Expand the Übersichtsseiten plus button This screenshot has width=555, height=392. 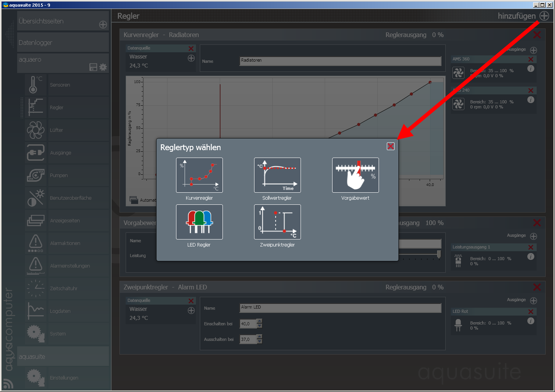tap(103, 25)
